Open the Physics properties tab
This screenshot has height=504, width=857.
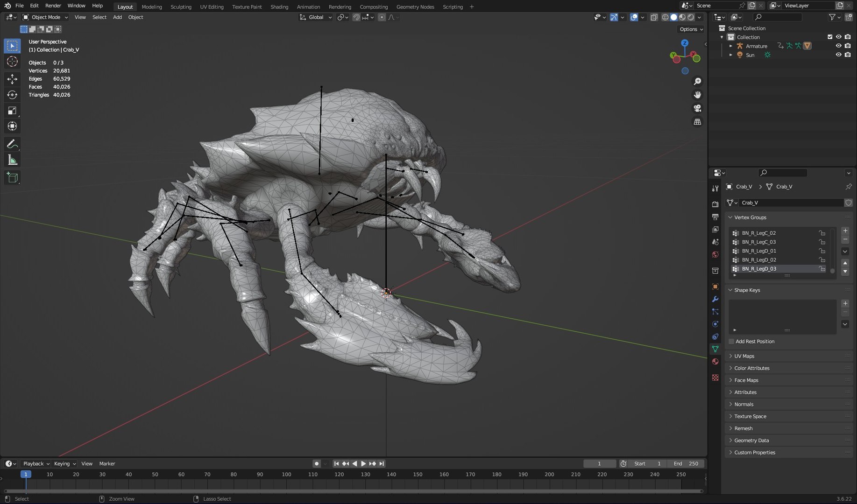pyautogui.click(x=715, y=324)
